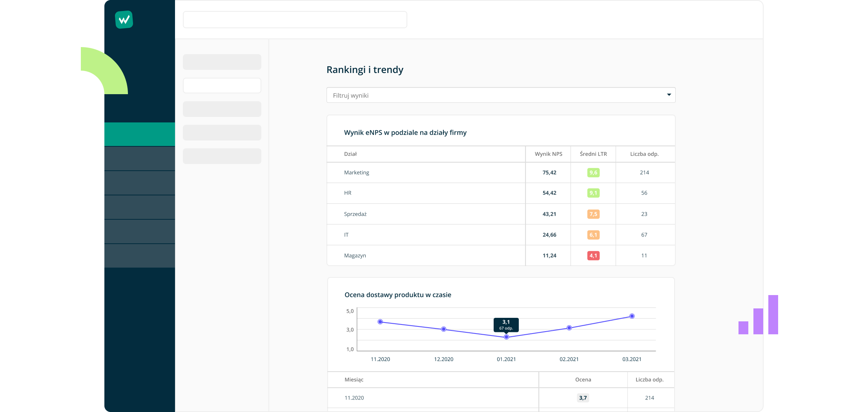Screen dimensions: 868x412
Task: Click the empty search field at top
Action: (295, 20)
